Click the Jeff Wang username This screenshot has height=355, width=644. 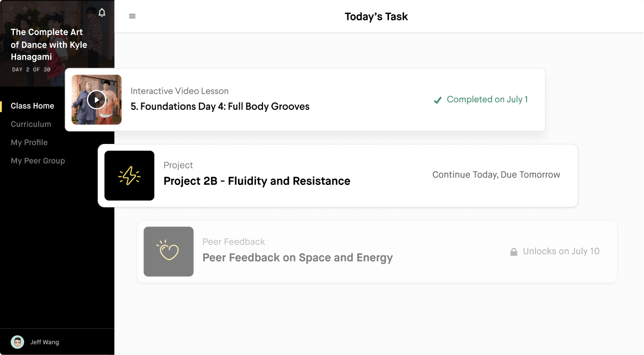pyautogui.click(x=44, y=342)
